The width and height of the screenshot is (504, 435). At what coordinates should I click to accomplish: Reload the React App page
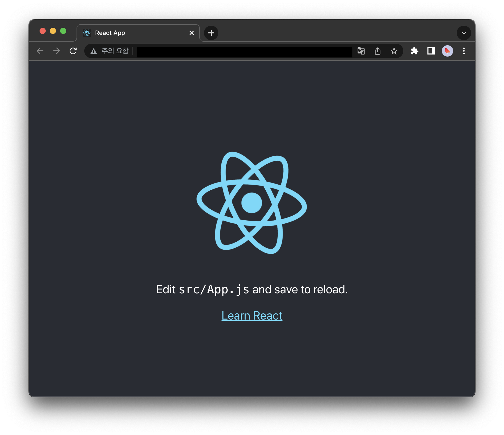point(73,51)
